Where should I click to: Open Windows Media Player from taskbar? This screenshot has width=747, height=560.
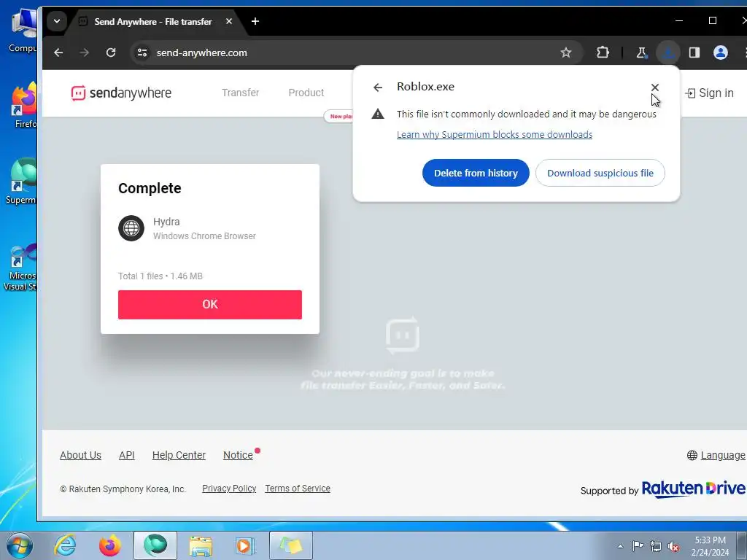tap(246, 545)
